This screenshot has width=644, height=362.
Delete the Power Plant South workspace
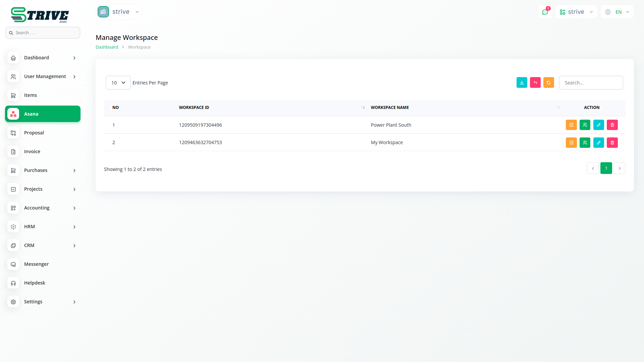612,125
